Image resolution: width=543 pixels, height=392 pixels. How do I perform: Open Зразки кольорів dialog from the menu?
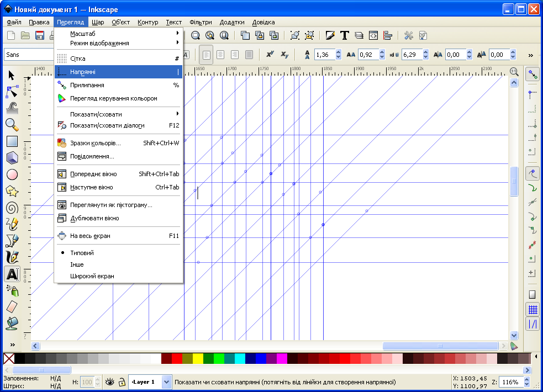click(x=118, y=143)
